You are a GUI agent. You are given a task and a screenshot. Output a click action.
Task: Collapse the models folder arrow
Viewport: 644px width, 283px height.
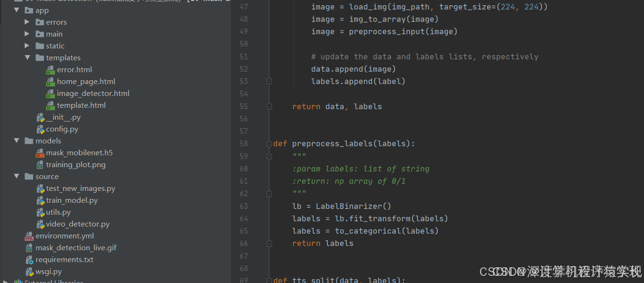coord(17,141)
